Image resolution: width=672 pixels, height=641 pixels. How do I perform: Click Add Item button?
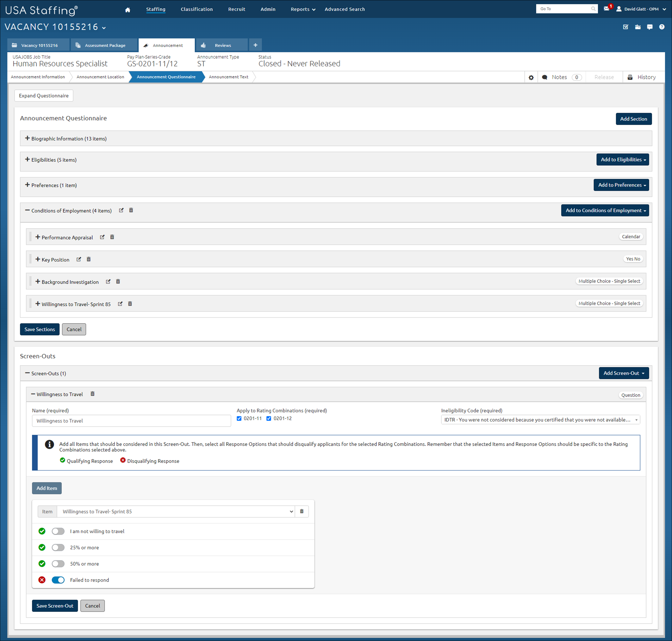point(47,488)
